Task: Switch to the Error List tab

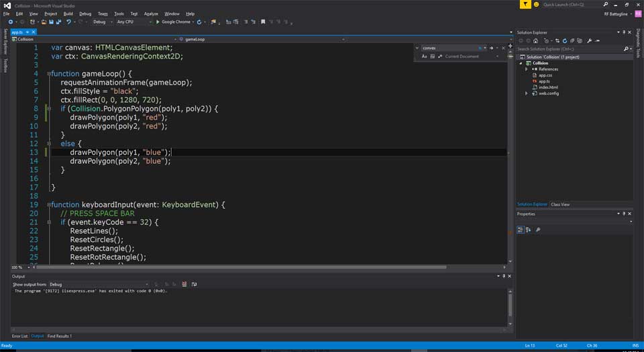Action: click(x=19, y=337)
